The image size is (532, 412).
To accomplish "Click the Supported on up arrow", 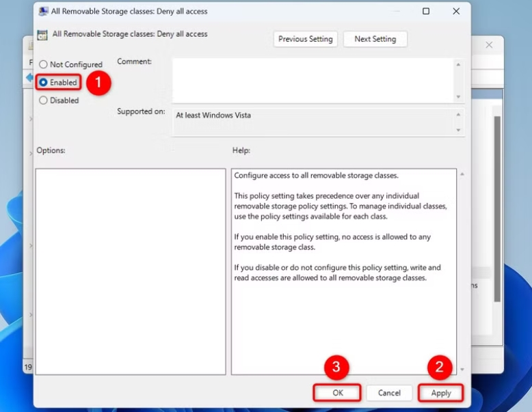I will tap(458, 115).
